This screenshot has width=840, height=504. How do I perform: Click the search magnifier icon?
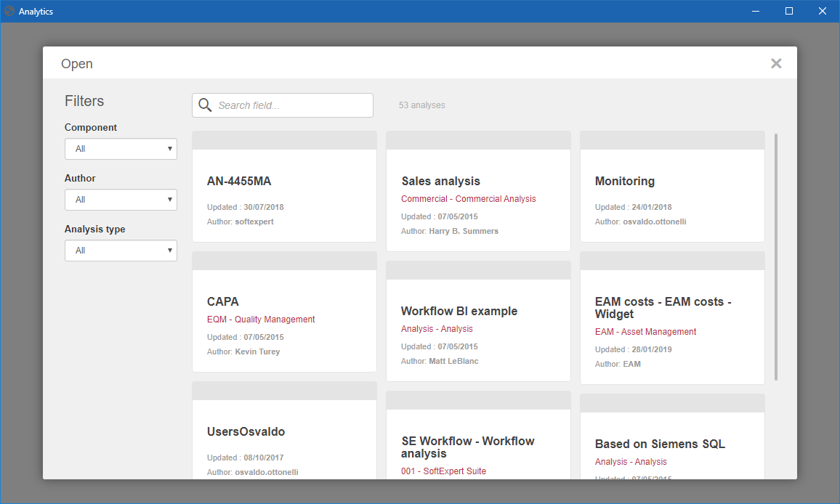(x=205, y=105)
